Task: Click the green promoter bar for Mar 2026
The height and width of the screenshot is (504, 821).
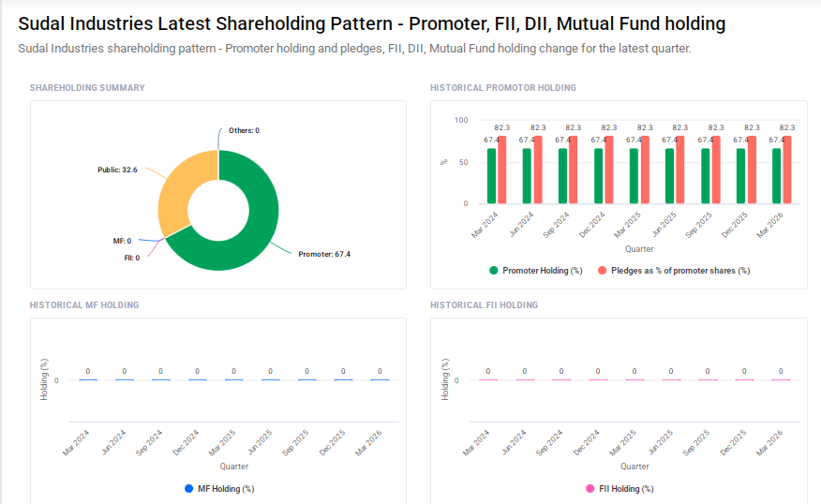Action: click(777, 176)
